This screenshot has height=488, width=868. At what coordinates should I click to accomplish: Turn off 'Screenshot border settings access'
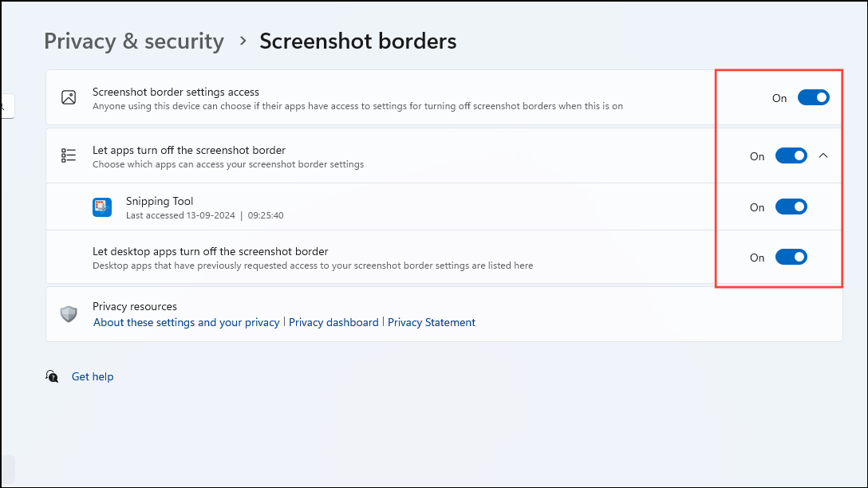[813, 96]
